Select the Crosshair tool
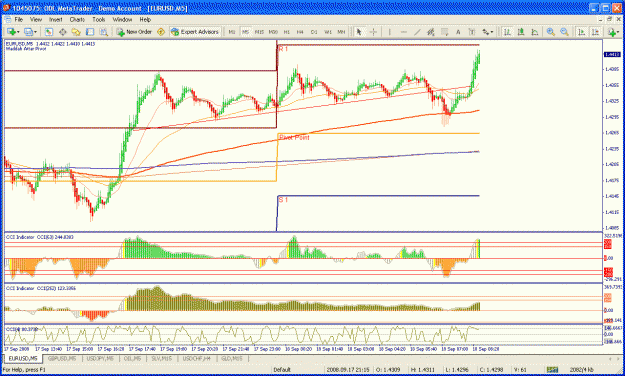Screen dimensions: 625x376 pos(373,32)
